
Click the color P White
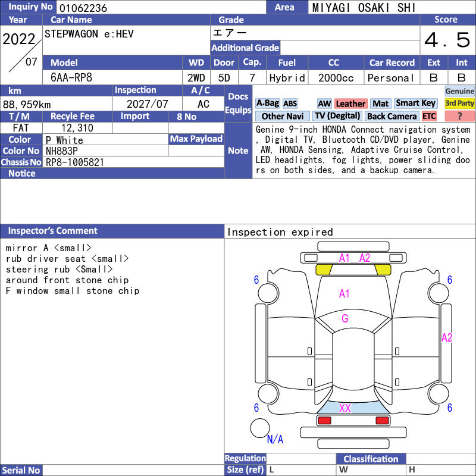coord(64,140)
